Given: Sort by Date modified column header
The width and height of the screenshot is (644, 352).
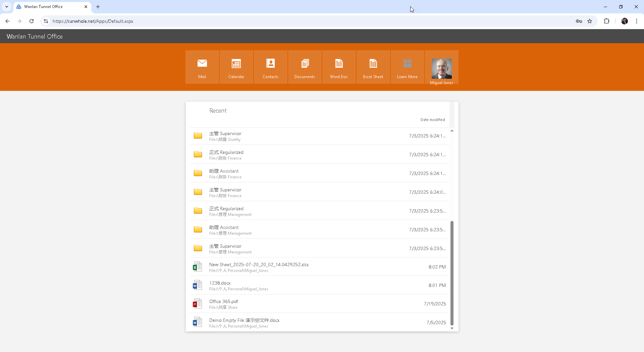Looking at the screenshot, I should (433, 120).
